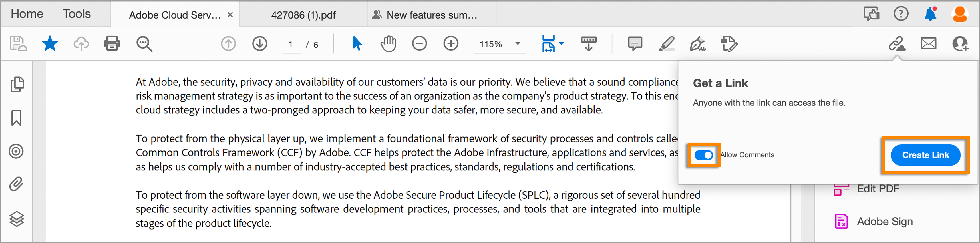Open the fit page options dropdown arrow
Viewport: 980px width, 243px height.
click(x=562, y=44)
